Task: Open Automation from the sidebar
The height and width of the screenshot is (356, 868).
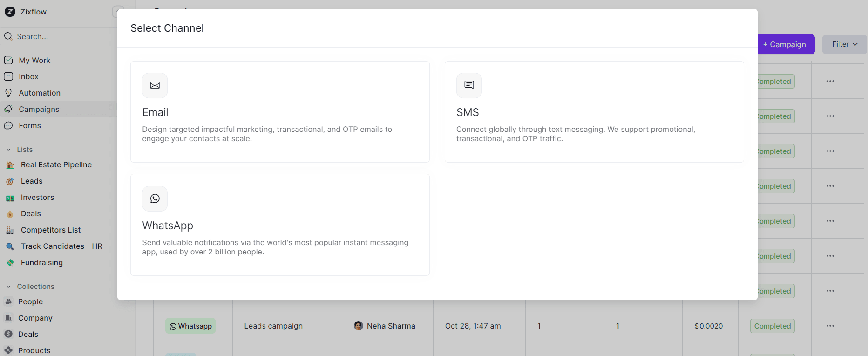Action: click(40, 93)
